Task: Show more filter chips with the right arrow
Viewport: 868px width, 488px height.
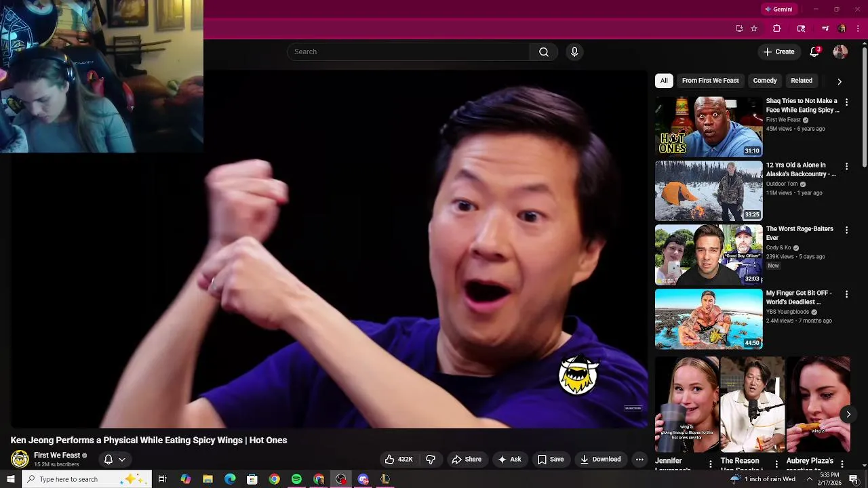Action: point(840,81)
